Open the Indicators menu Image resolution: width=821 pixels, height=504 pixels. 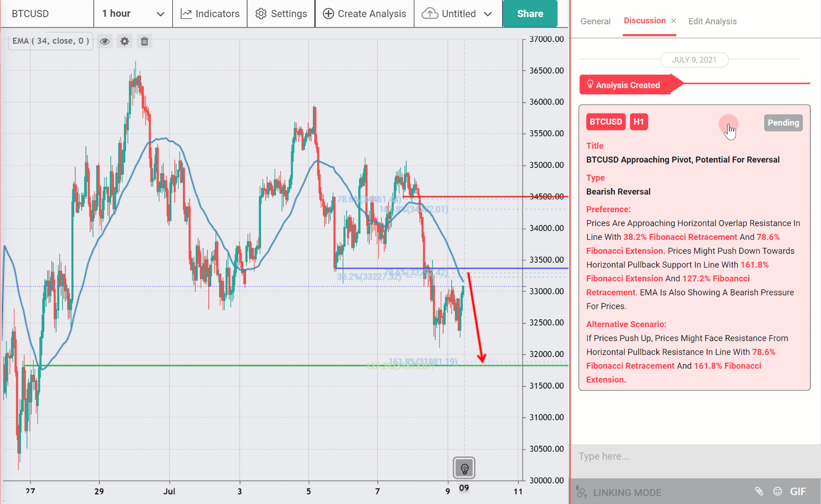click(x=210, y=14)
